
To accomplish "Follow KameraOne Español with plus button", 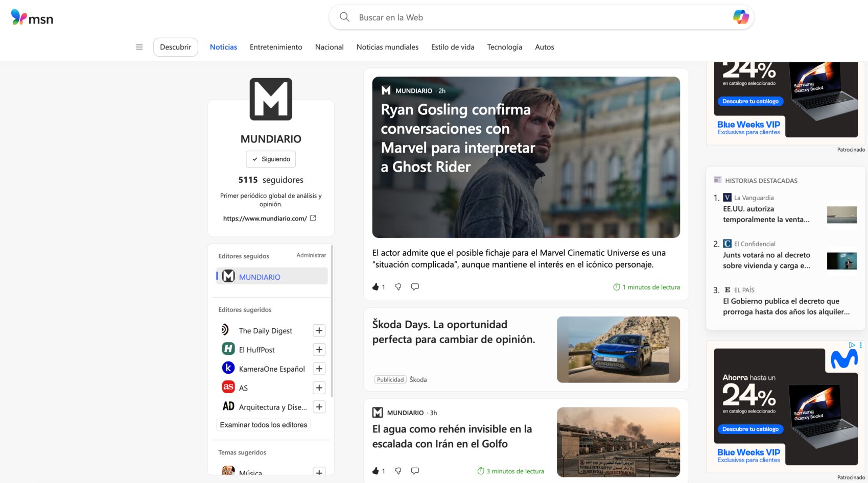I will click(319, 369).
